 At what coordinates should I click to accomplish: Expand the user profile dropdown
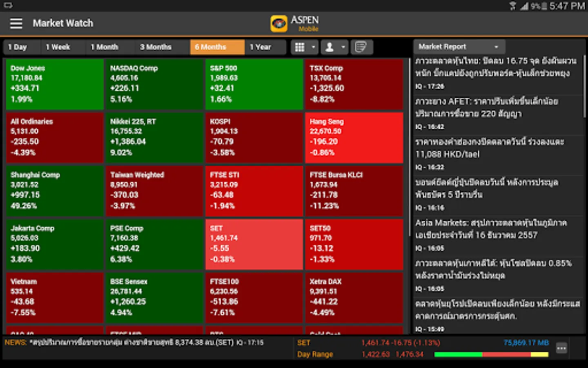click(335, 47)
